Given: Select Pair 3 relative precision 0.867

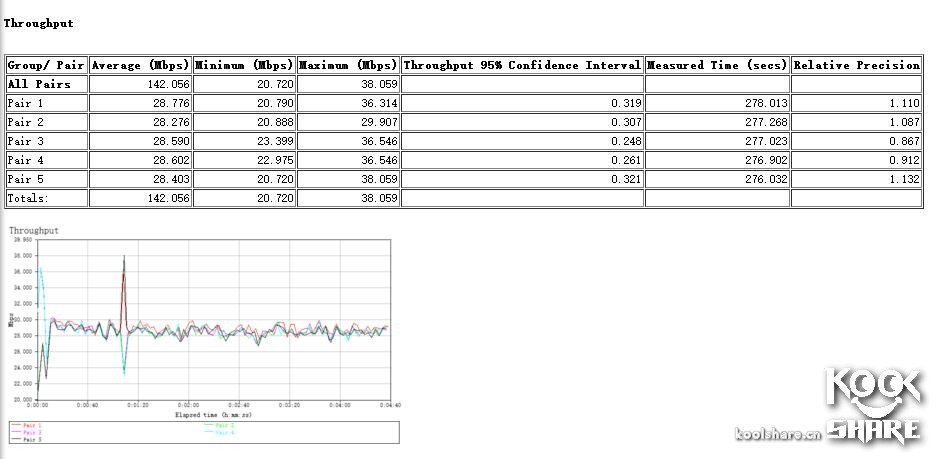Looking at the screenshot, I should click(x=905, y=142).
